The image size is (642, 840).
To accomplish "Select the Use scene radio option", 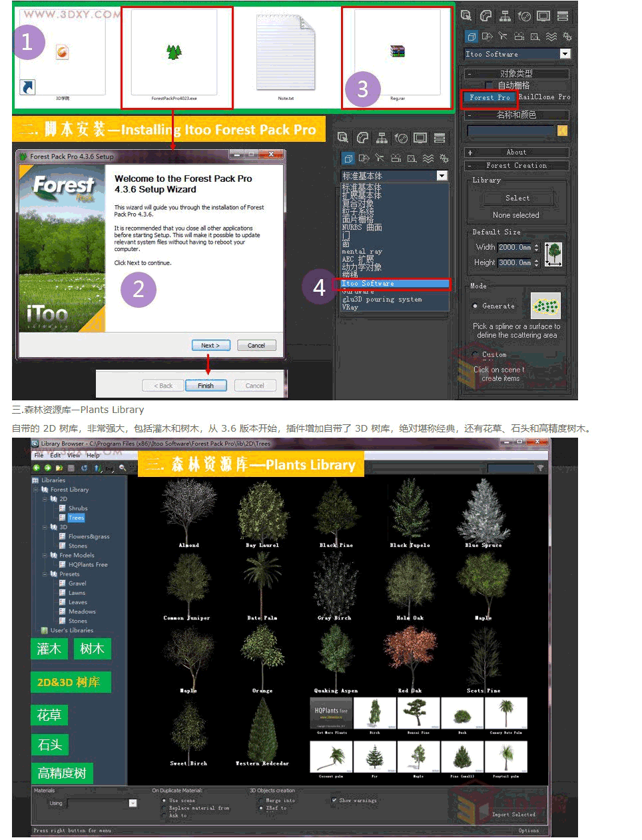I will [164, 800].
